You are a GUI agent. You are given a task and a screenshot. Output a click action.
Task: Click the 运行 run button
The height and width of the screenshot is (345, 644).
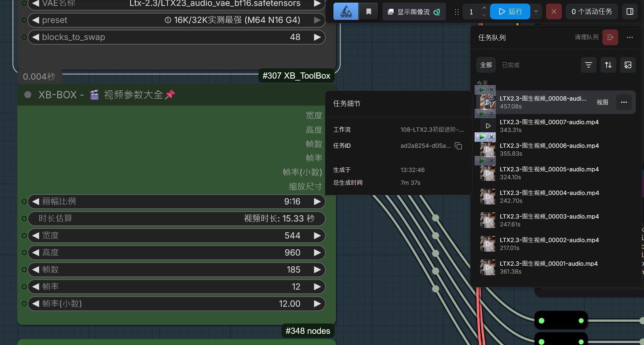tap(510, 12)
